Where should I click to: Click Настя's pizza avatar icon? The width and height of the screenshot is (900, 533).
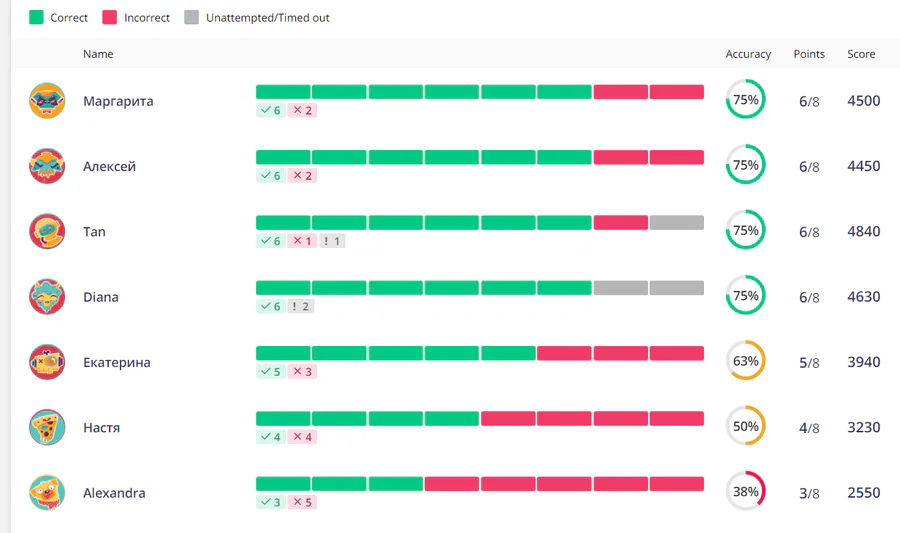tap(47, 427)
